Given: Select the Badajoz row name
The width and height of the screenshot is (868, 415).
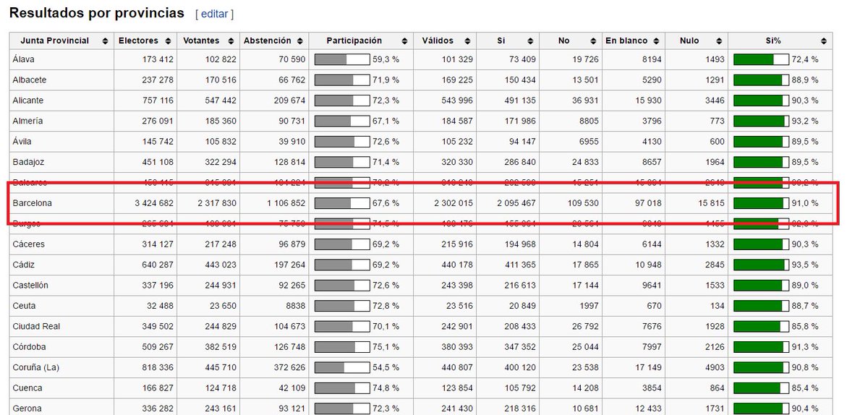Looking at the screenshot, I should (x=28, y=162).
